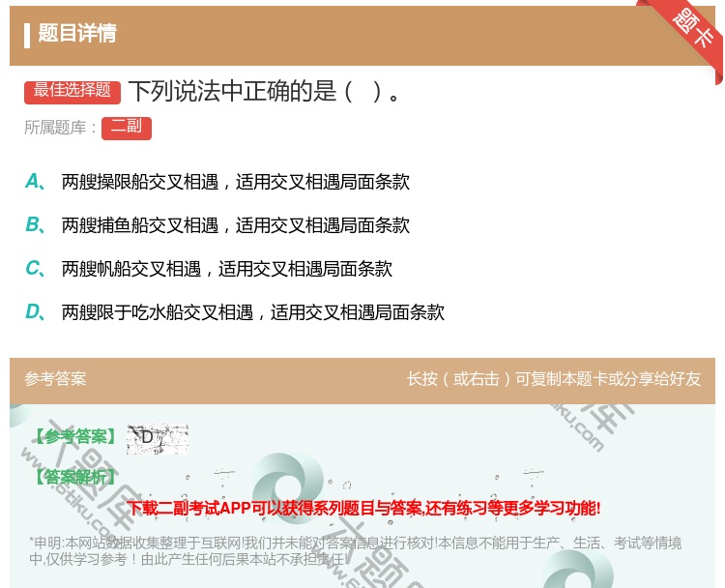Click the 【参考答案】 green label
The height and width of the screenshot is (588, 725).
pos(75,436)
